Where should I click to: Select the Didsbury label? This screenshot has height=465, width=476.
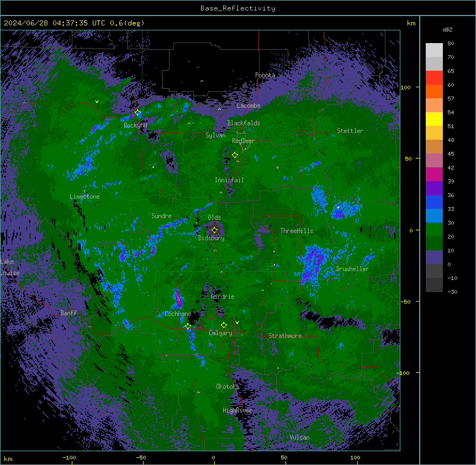coord(211,238)
